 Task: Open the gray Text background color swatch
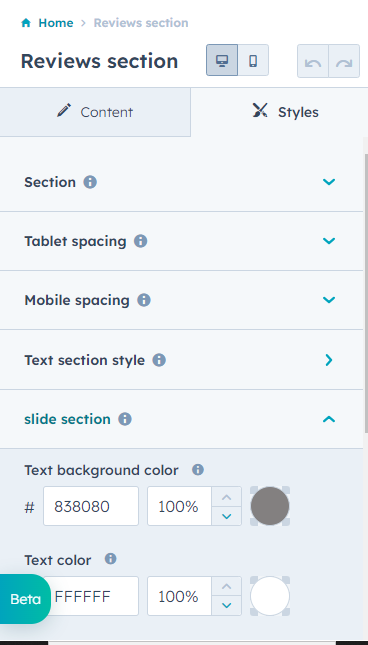pos(270,506)
